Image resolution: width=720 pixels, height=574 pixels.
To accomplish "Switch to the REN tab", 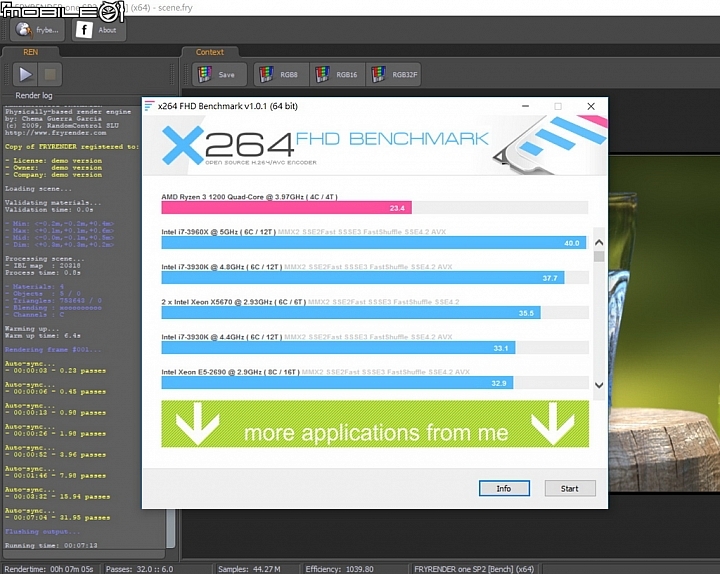I will [x=30, y=52].
